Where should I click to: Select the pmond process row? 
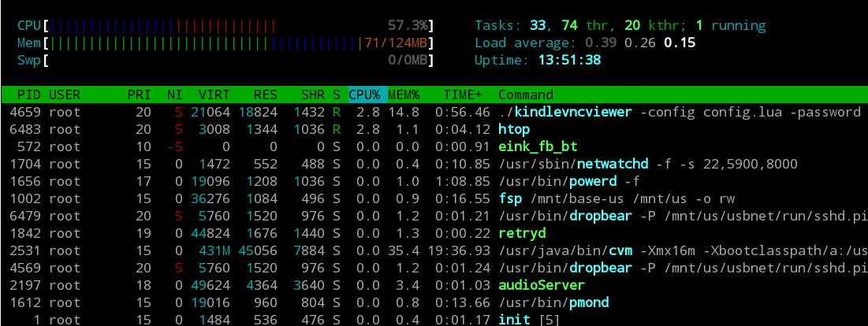click(x=434, y=302)
